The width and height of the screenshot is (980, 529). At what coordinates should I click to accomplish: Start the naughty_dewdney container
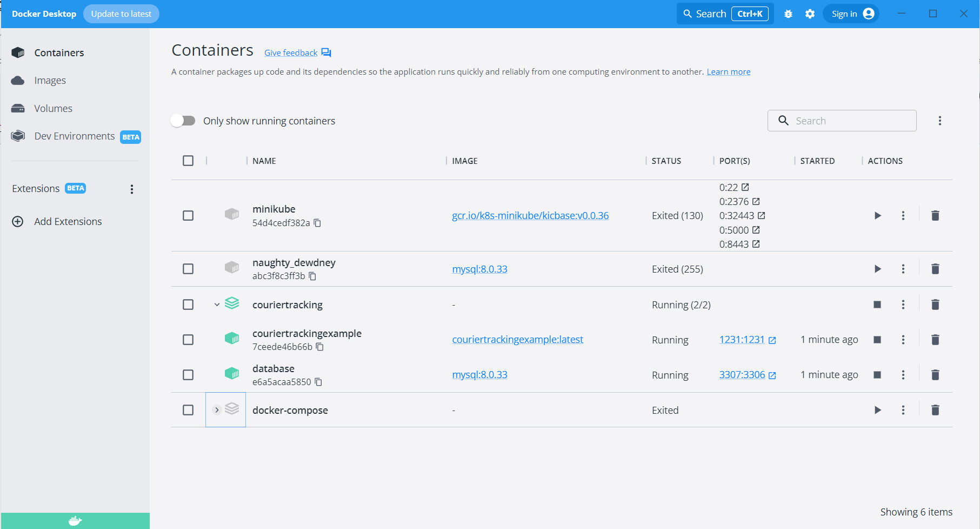[x=877, y=269]
